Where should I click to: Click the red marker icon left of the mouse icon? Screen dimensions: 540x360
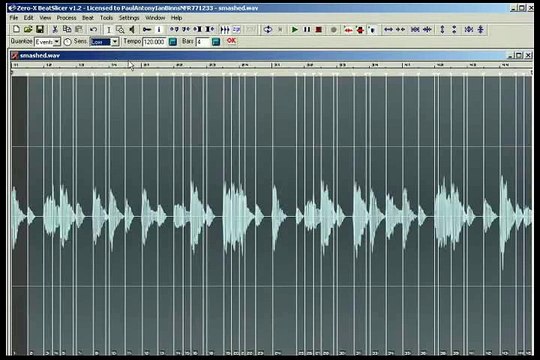(x=360, y=30)
